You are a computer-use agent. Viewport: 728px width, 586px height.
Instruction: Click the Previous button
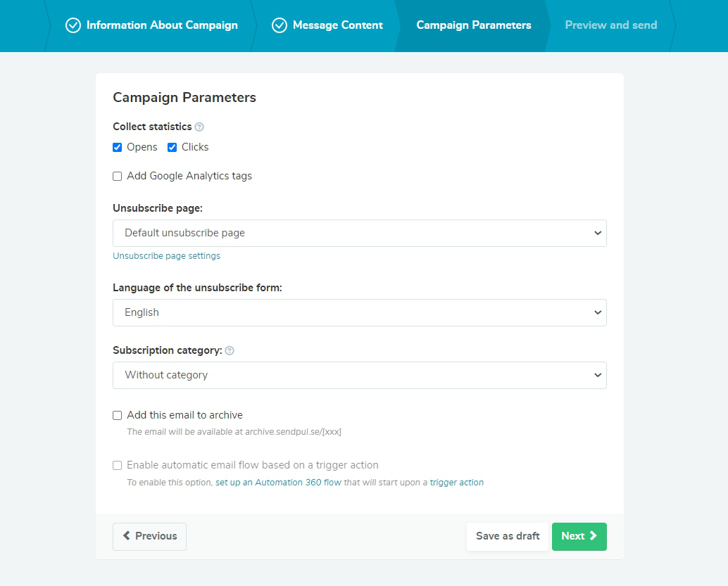(149, 536)
